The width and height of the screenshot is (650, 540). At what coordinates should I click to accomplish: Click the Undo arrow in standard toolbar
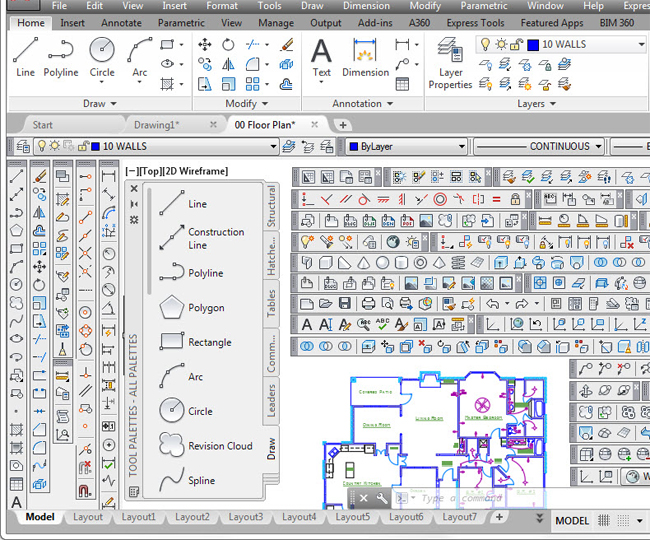492,304
